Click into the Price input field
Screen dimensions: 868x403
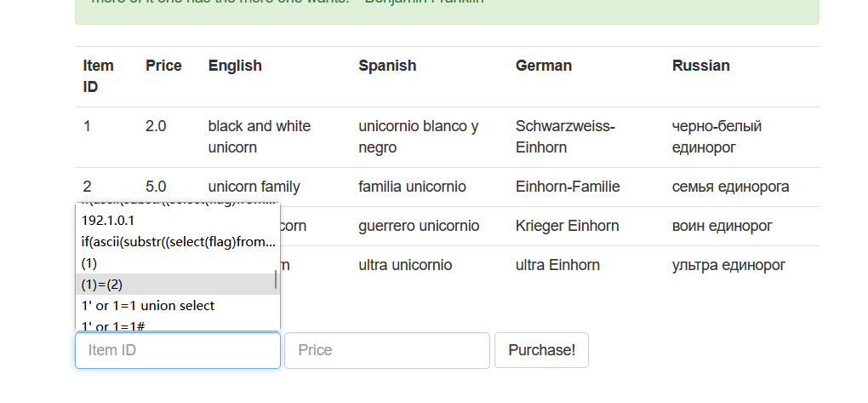click(387, 350)
